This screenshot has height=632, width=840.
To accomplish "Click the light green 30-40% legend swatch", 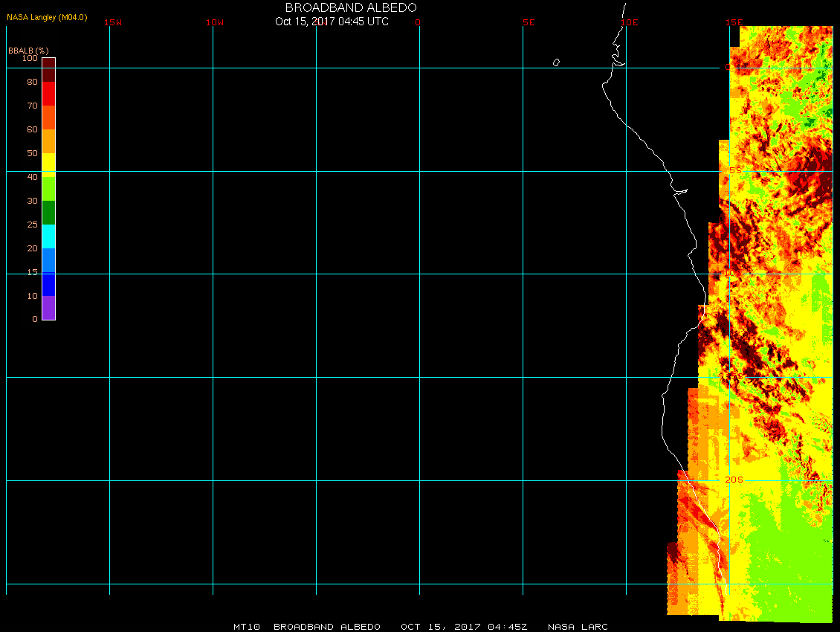I will (48, 188).
